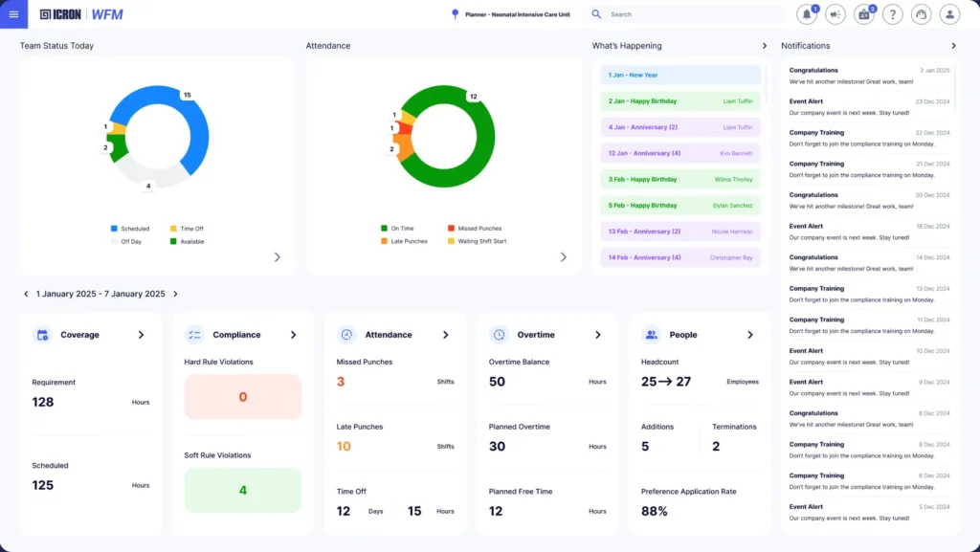Open the user profile icon
The height and width of the screenshot is (552, 980).
click(950, 14)
